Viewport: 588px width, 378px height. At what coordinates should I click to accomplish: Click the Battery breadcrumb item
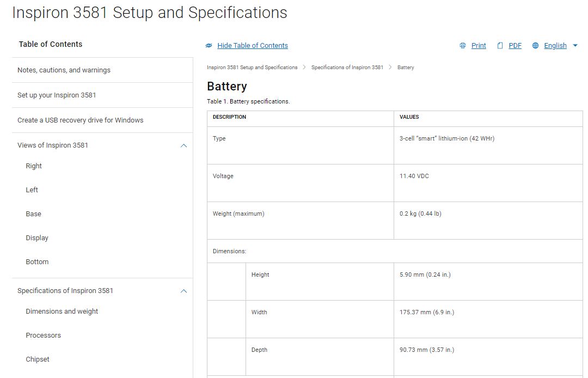406,68
